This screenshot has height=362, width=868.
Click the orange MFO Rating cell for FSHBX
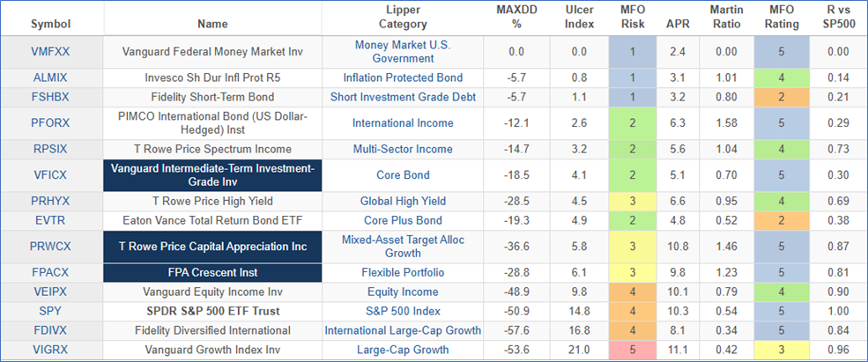(x=780, y=97)
